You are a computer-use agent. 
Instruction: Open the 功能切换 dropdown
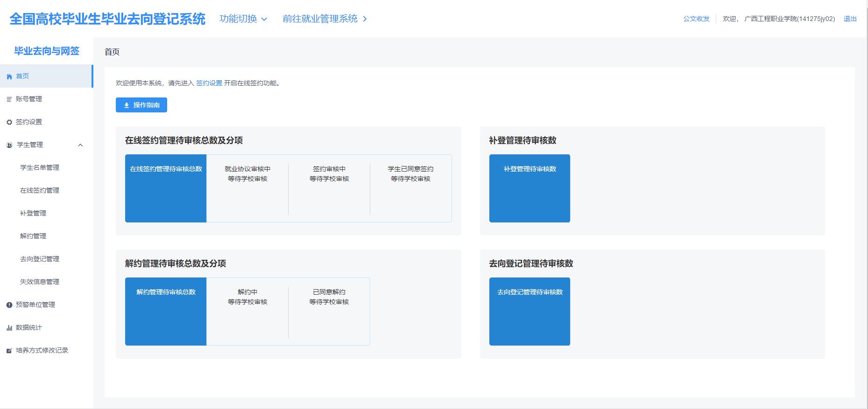pyautogui.click(x=243, y=19)
